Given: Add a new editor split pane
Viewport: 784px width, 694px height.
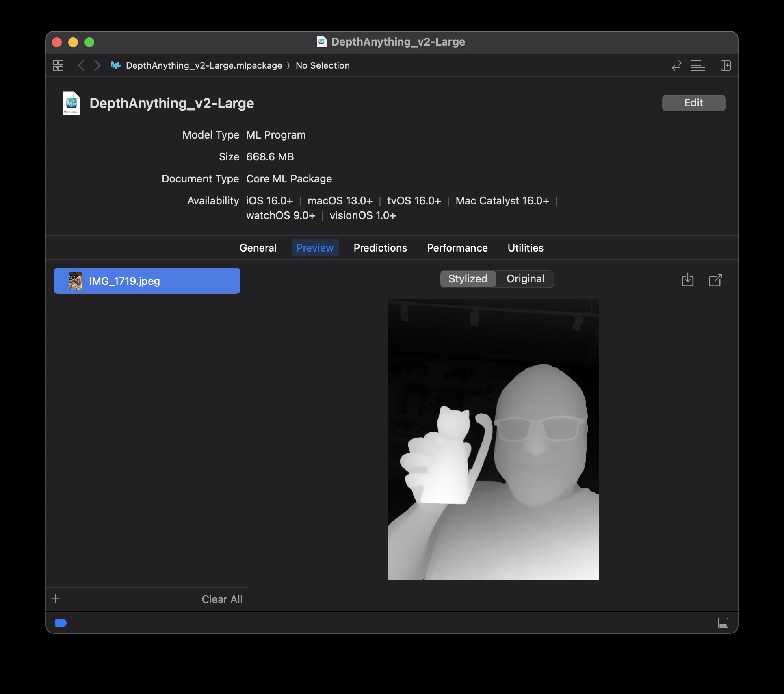Looking at the screenshot, I should [726, 65].
